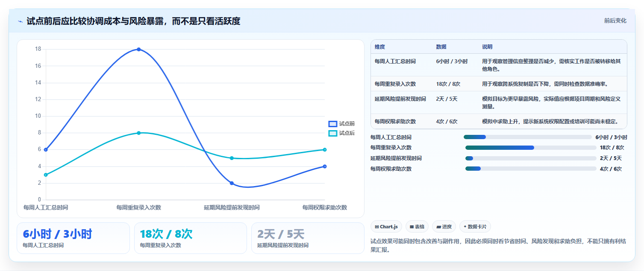Click x-axis label 每周人工汇总时间
The width and height of the screenshot is (644, 271).
(x=45, y=207)
